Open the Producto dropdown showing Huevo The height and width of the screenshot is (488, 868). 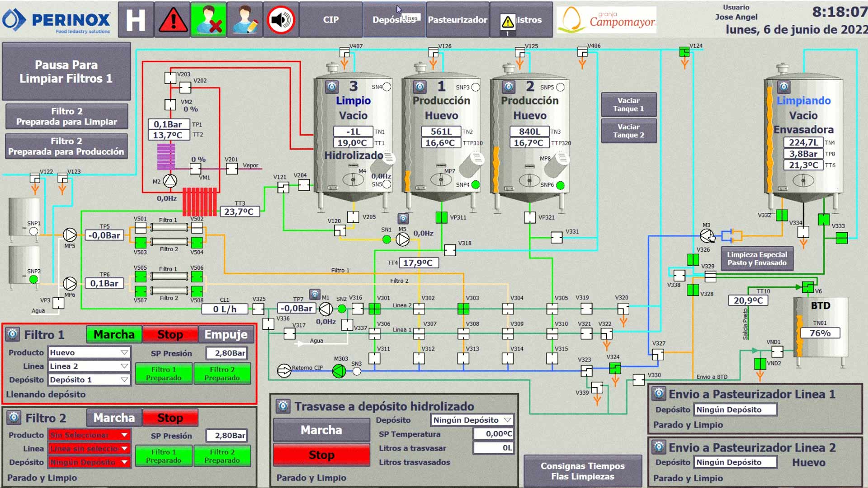89,352
